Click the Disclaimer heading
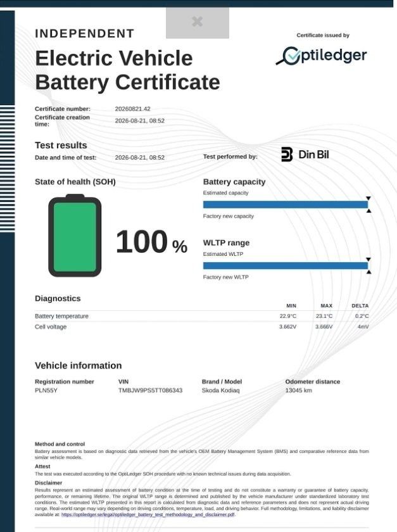 click(48, 483)
